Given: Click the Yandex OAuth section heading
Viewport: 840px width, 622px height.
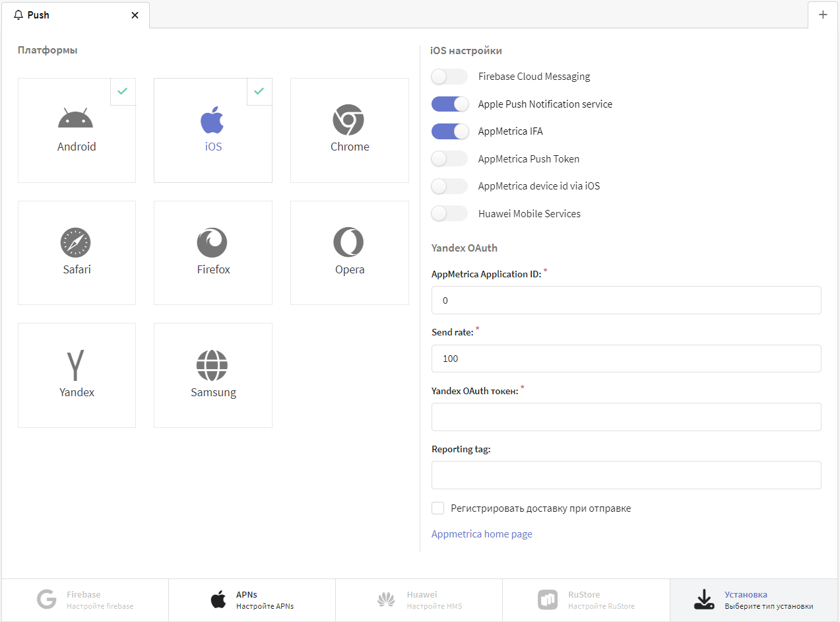Looking at the screenshot, I should click(x=465, y=248).
